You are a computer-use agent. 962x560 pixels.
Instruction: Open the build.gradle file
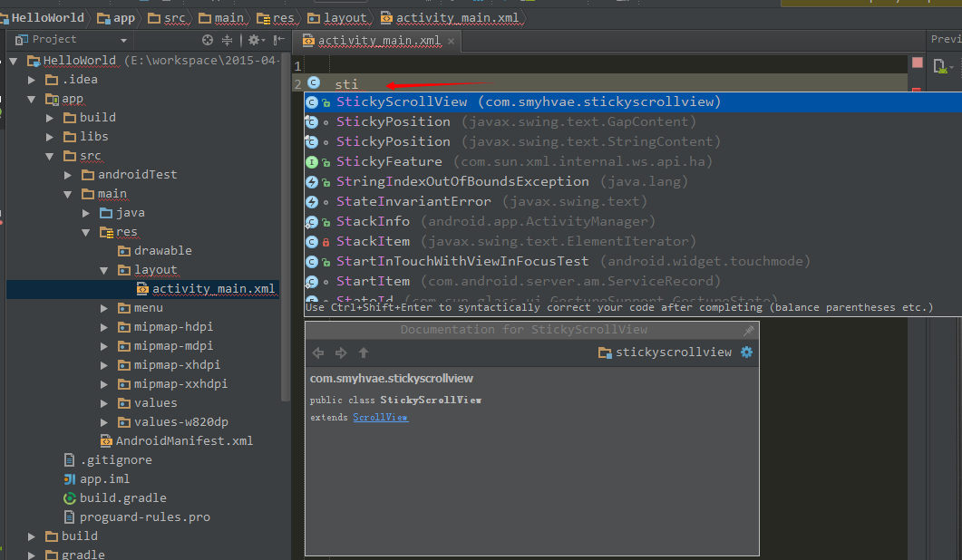pos(115,498)
